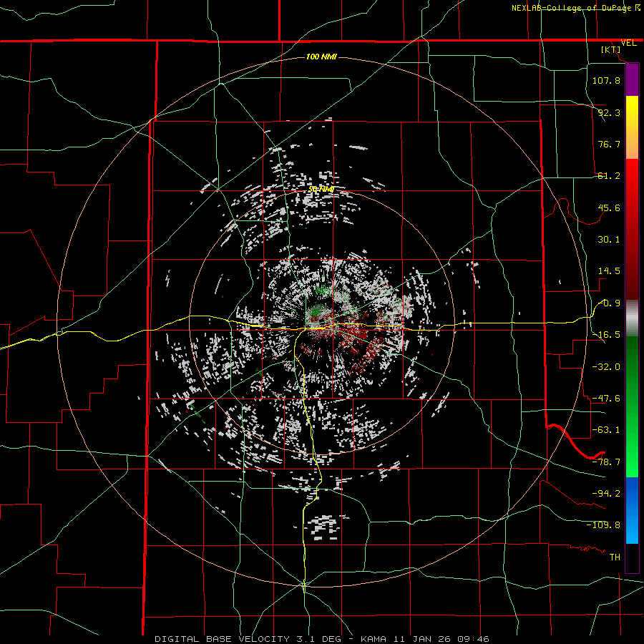Click the 107.8 velocity scale value
The image size is (644, 644).
pyautogui.click(x=606, y=80)
